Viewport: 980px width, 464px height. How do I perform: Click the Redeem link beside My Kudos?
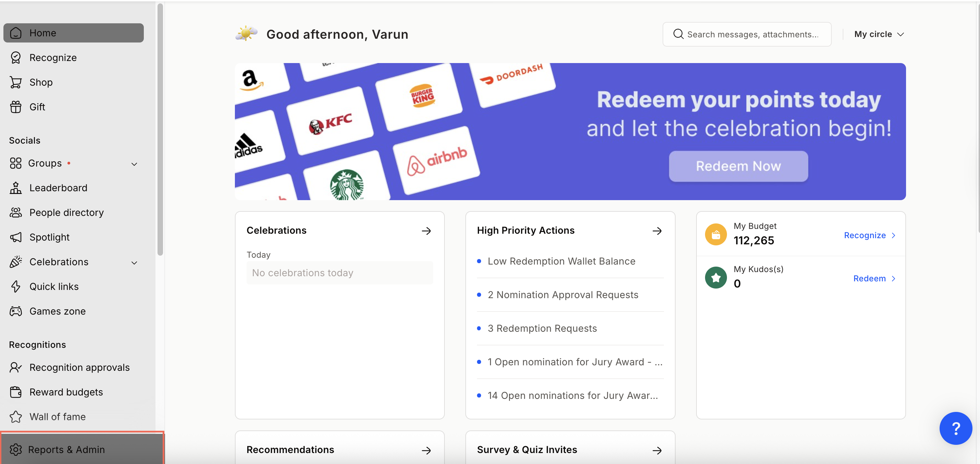(x=874, y=279)
